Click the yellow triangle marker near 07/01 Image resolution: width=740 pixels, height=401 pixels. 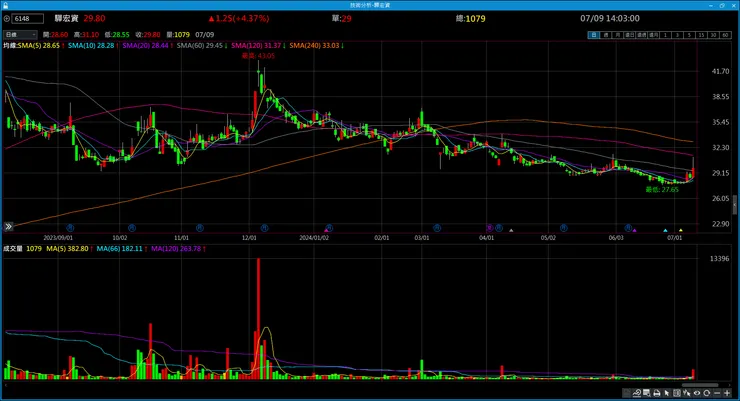pyautogui.click(x=681, y=230)
